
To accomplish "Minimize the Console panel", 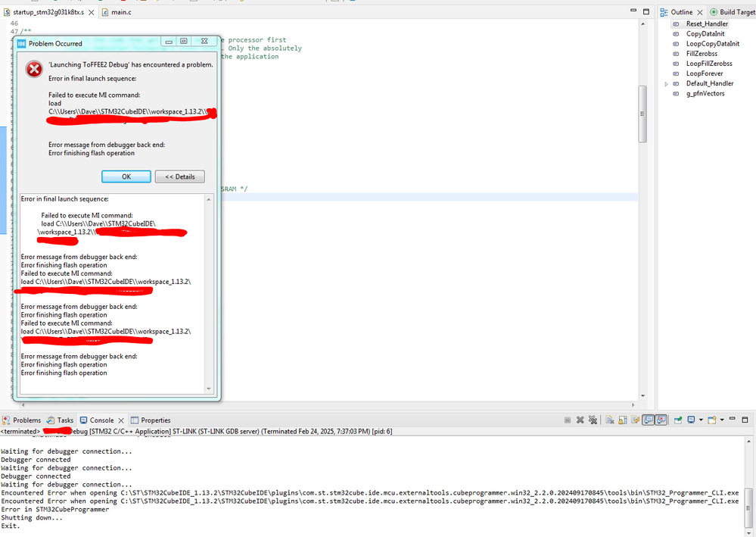I will [733, 418].
